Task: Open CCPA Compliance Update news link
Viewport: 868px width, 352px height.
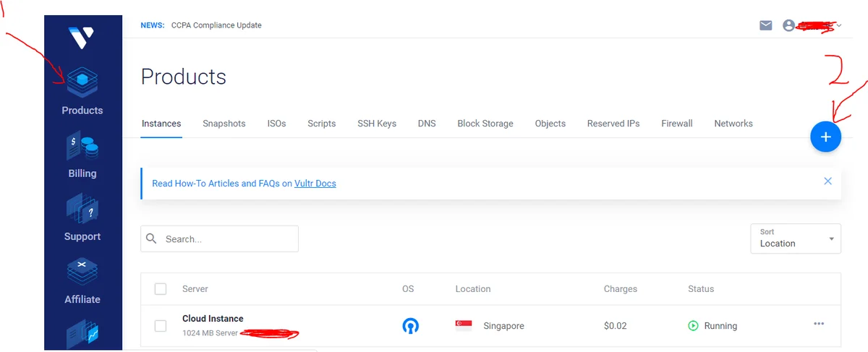Action: (x=216, y=25)
